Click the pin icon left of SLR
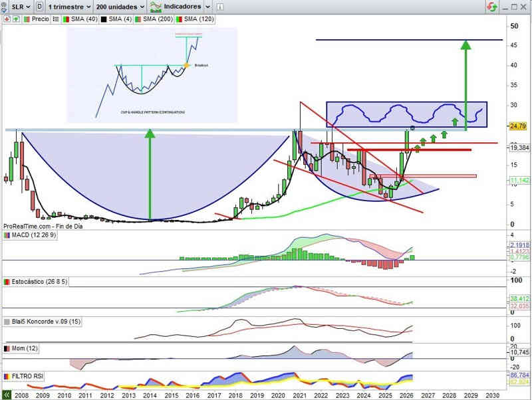Screen dimensions: 532x400 coord(5,7)
